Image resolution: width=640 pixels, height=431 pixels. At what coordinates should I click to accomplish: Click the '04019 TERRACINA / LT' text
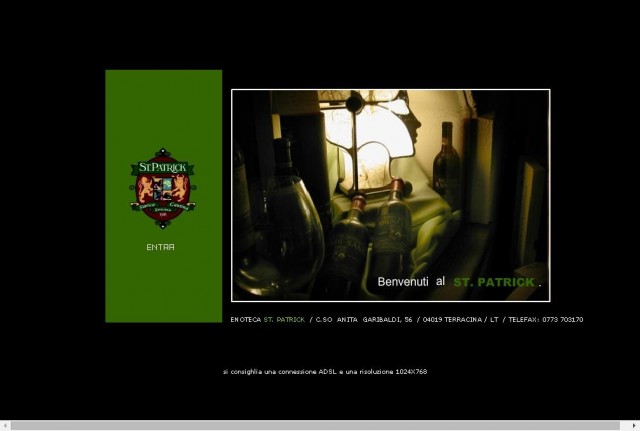point(460,320)
